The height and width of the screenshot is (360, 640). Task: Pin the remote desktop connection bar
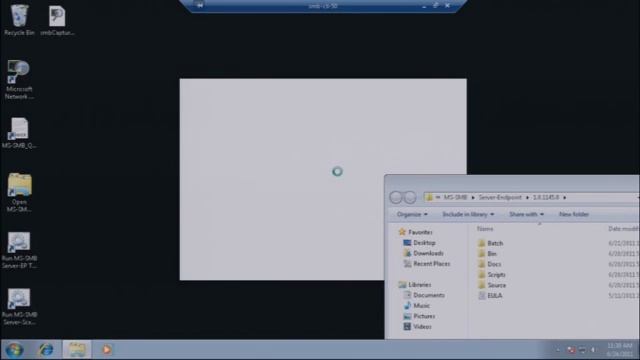[x=200, y=5]
